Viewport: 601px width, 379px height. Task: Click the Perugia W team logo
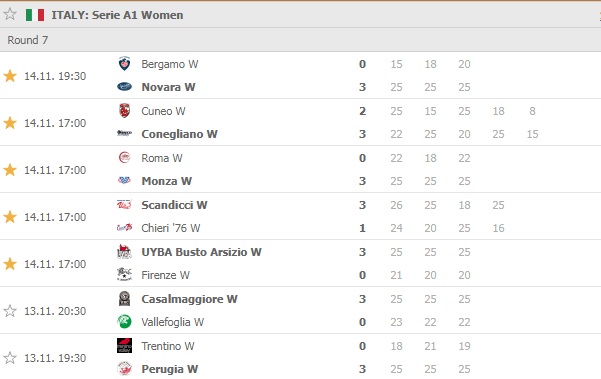124,369
